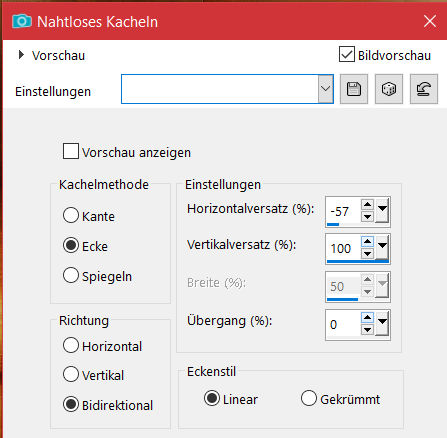Viewport: 447px width, 438px height.
Task: Click the Übergang value field showing 0
Action: pos(343,324)
